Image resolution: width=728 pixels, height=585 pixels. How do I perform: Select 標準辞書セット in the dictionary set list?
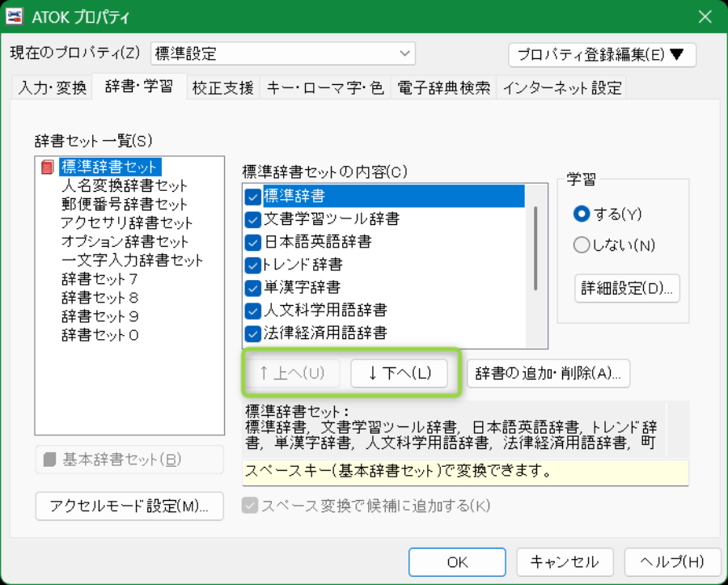110,167
